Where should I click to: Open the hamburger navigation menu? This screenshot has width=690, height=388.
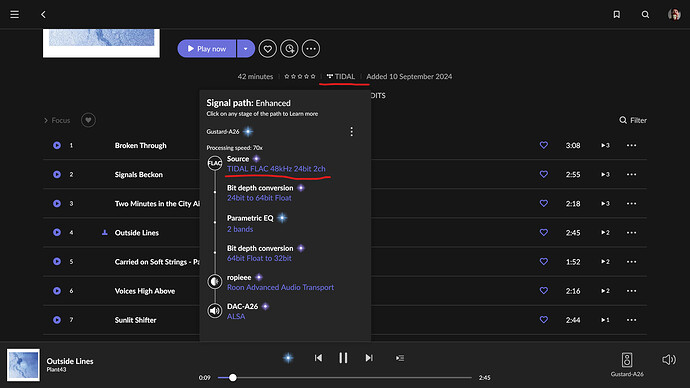coord(15,15)
